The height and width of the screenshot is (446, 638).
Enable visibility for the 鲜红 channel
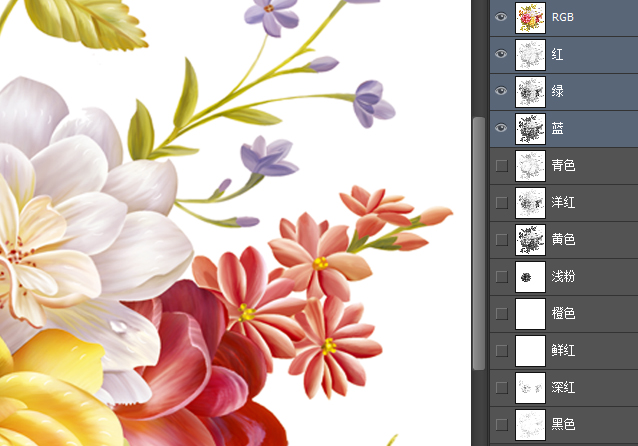(502, 351)
